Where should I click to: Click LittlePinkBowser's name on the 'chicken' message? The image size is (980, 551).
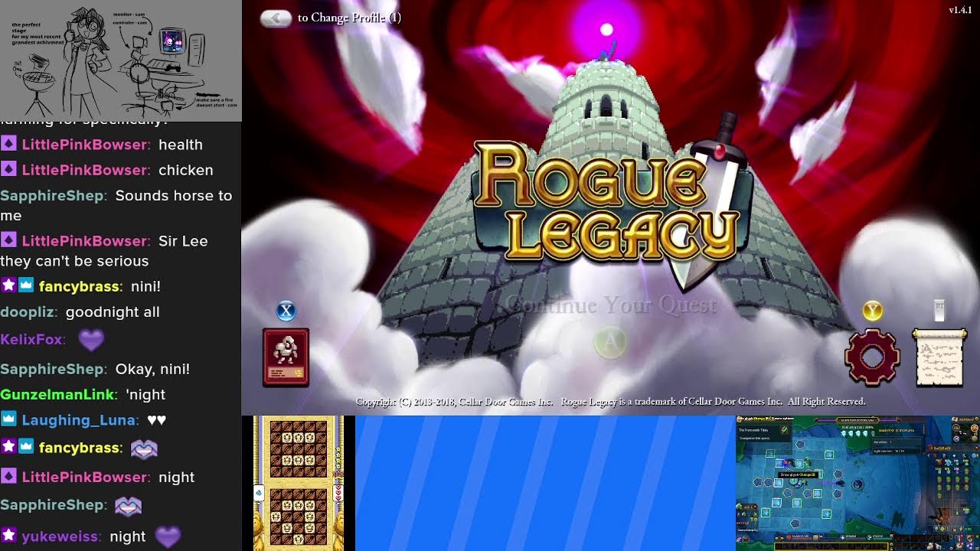(85, 170)
